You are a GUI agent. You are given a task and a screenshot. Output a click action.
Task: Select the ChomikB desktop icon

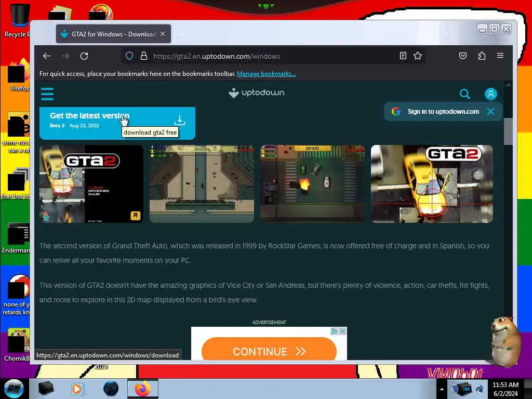click(17, 344)
